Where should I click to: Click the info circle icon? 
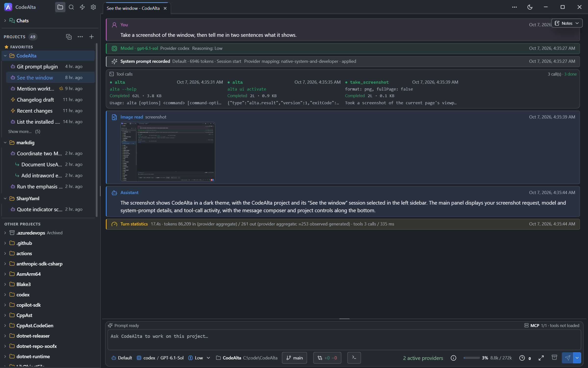tap(453, 358)
